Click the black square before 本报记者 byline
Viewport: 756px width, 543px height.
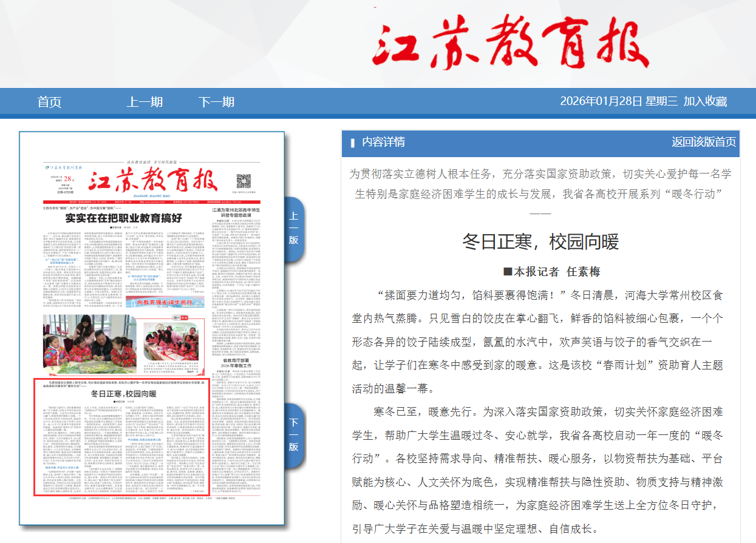(x=508, y=272)
